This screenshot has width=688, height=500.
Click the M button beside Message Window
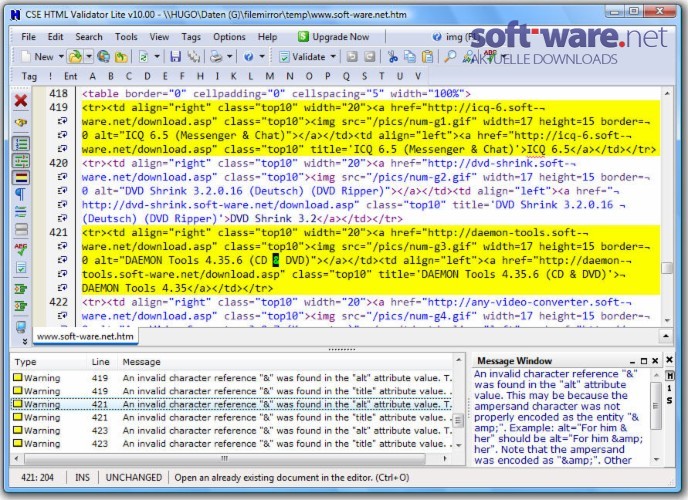pos(670,376)
